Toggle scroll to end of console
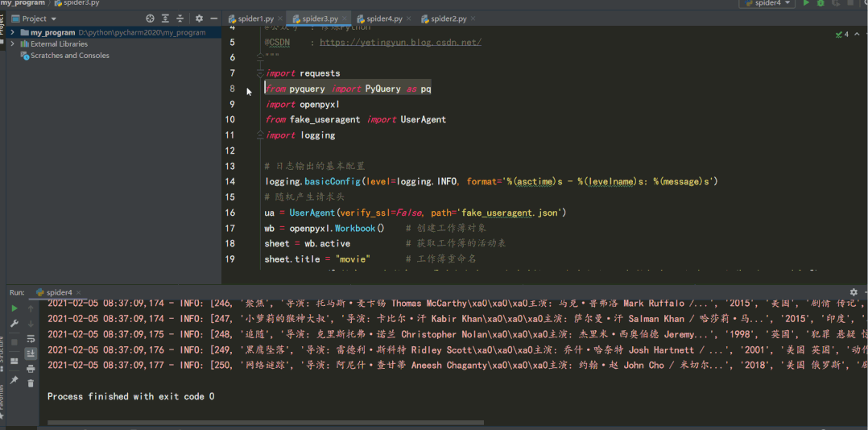 31,354
